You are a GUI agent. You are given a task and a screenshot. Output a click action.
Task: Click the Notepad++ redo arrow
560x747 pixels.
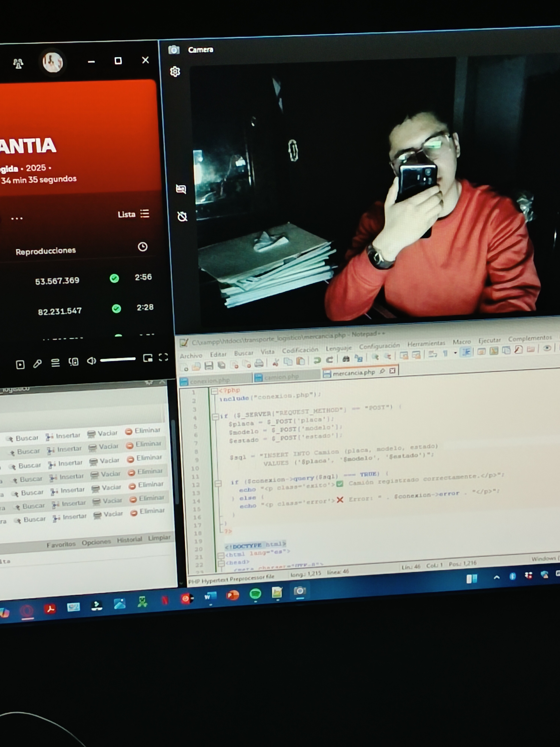click(x=330, y=360)
